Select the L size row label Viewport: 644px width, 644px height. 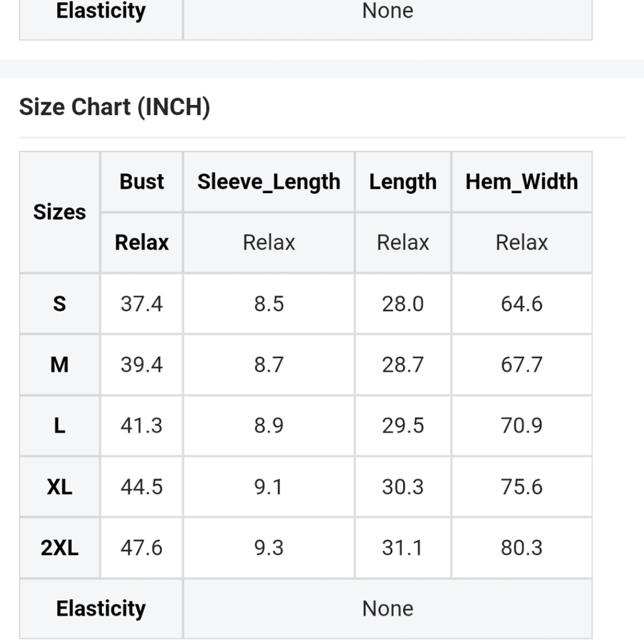point(59,426)
